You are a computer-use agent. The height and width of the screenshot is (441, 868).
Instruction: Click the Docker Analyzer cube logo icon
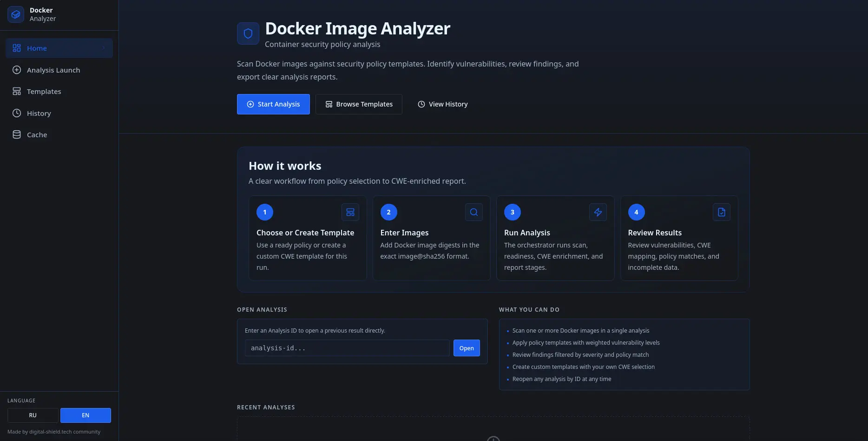point(16,14)
